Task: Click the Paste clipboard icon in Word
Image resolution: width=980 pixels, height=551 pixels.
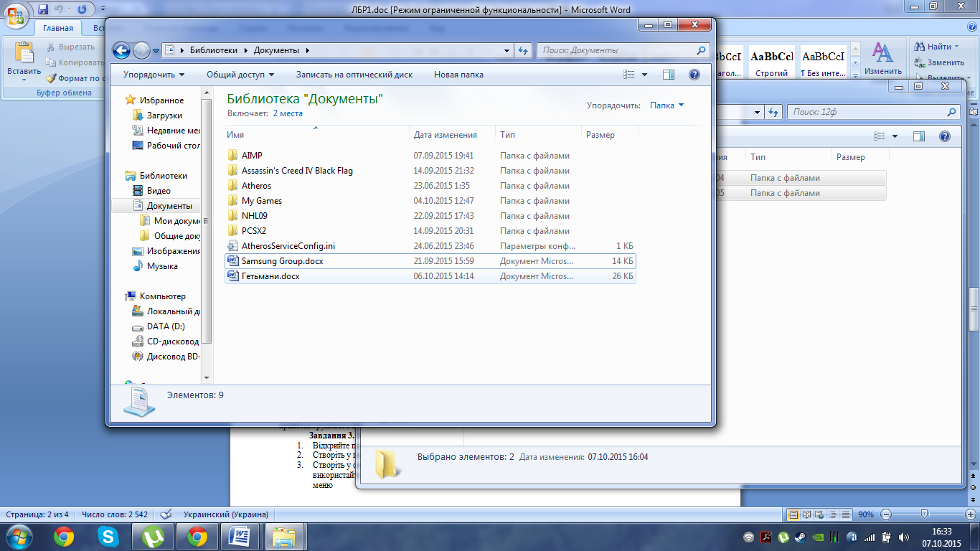Action: pos(24,53)
